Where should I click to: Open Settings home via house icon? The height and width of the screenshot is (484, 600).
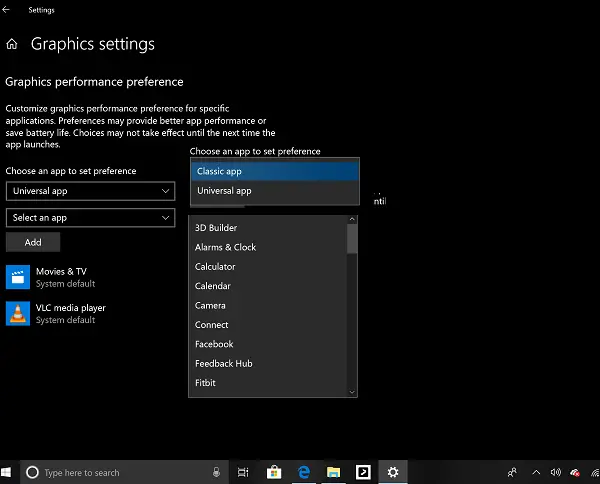point(12,44)
